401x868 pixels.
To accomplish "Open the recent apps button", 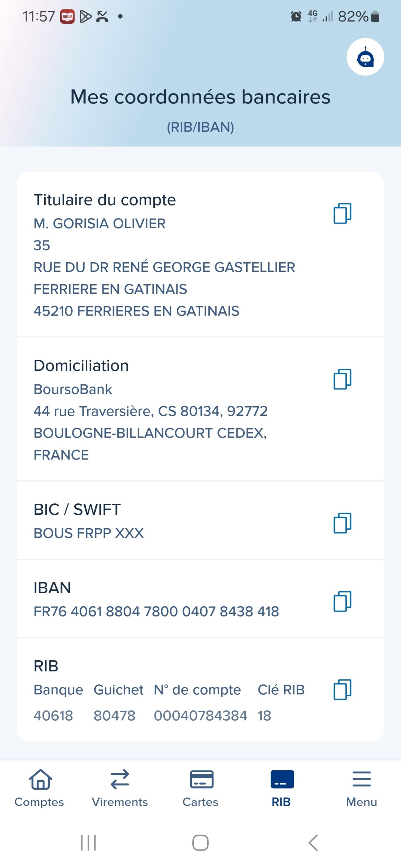I will pos(88,843).
